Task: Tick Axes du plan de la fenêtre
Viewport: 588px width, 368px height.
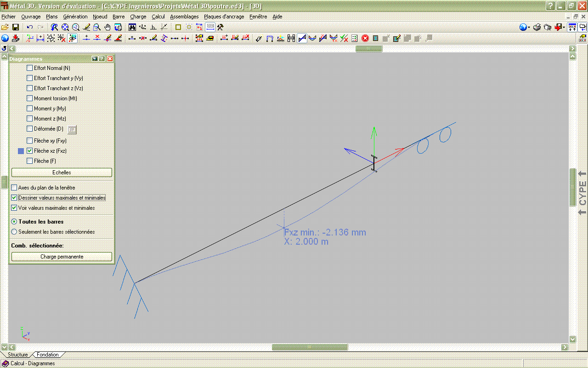Action: pos(14,188)
